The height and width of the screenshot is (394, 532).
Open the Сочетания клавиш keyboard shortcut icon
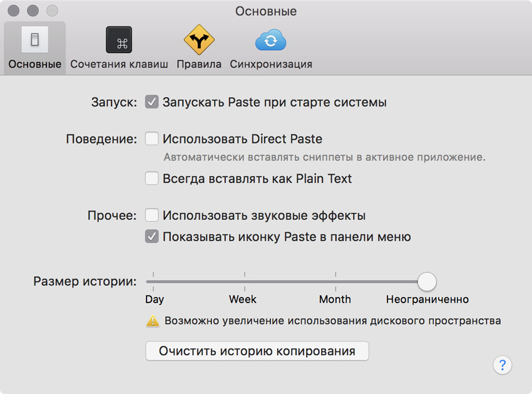click(x=119, y=40)
